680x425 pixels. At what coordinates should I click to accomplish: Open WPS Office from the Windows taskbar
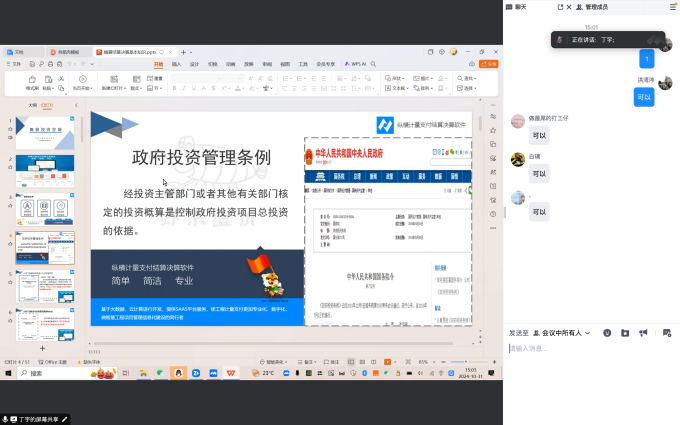click(x=232, y=373)
